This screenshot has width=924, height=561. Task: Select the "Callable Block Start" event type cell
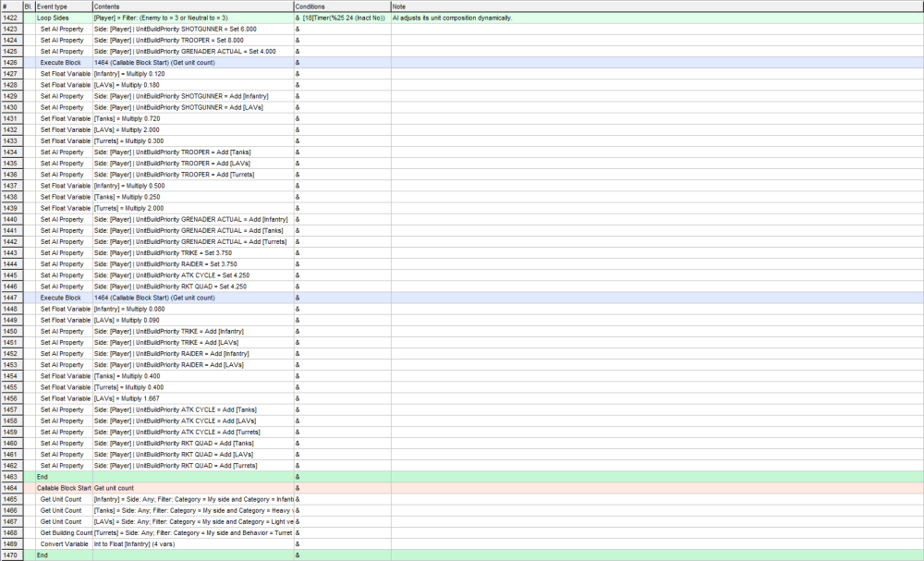[x=64, y=488]
